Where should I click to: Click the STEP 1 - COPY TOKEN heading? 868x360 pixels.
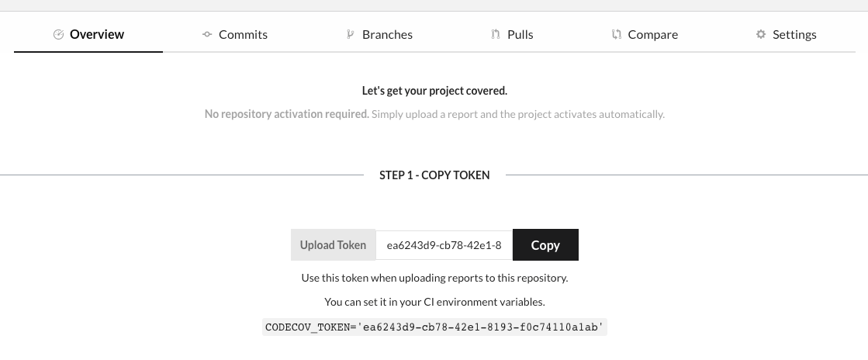point(434,175)
